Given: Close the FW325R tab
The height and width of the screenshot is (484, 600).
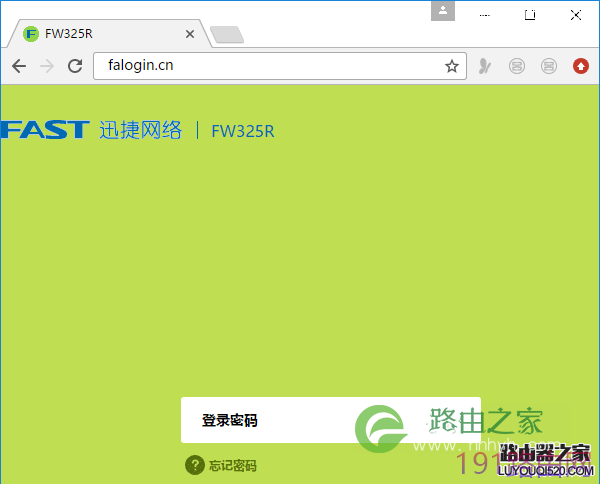Looking at the screenshot, I should [x=190, y=34].
